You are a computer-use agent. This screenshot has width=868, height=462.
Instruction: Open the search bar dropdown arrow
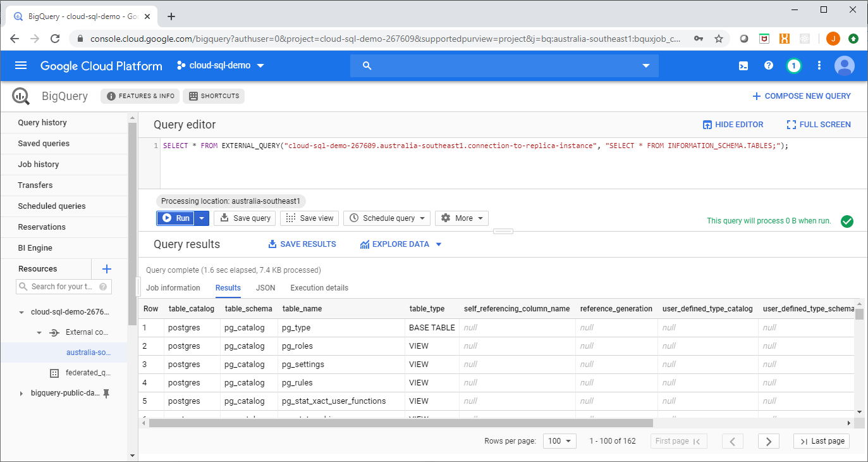(x=645, y=66)
